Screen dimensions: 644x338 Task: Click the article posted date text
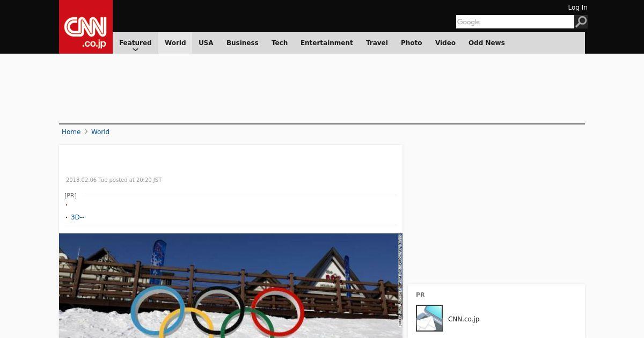[114, 180]
